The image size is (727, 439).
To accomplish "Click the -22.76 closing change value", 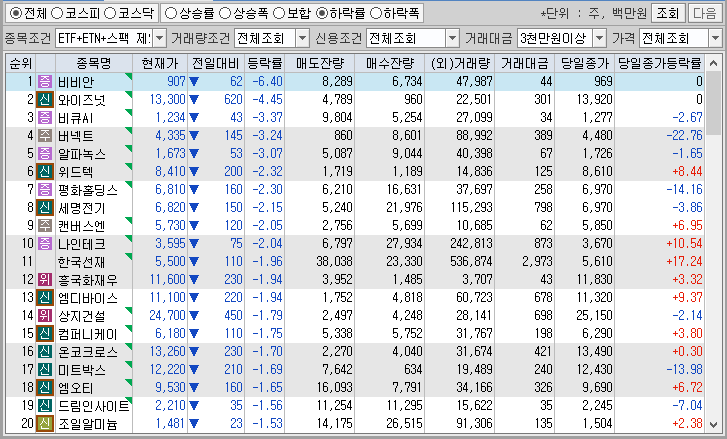I will (684, 135).
